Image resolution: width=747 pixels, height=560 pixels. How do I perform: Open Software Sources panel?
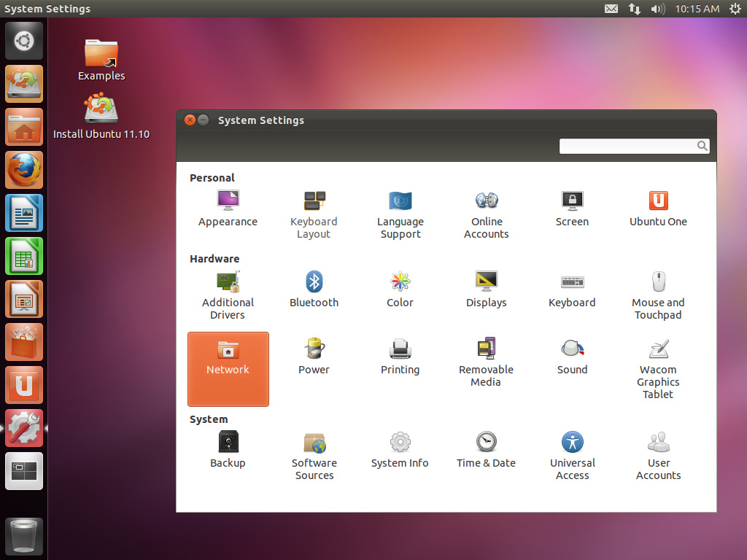click(x=314, y=456)
